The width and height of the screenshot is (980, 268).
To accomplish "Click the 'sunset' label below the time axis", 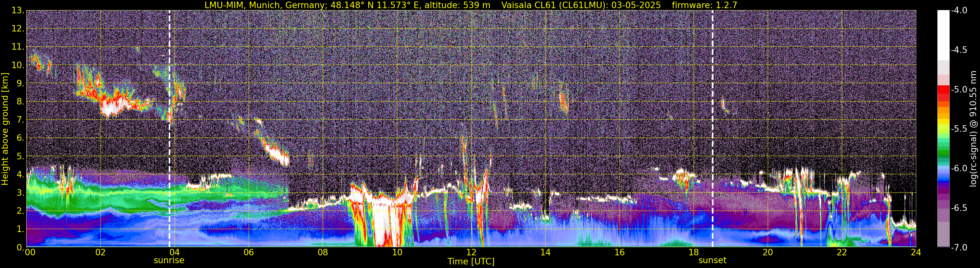I will pyautogui.click(x=712, y=261).
